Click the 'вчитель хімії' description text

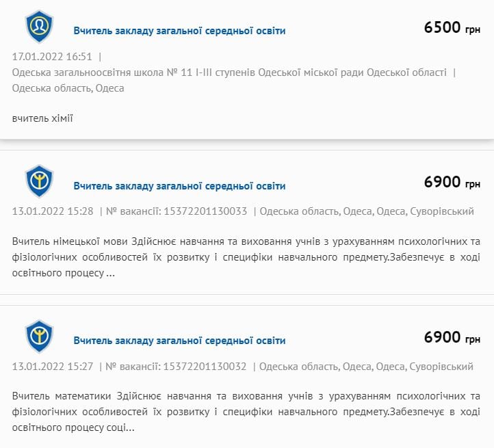coord(42,119)
